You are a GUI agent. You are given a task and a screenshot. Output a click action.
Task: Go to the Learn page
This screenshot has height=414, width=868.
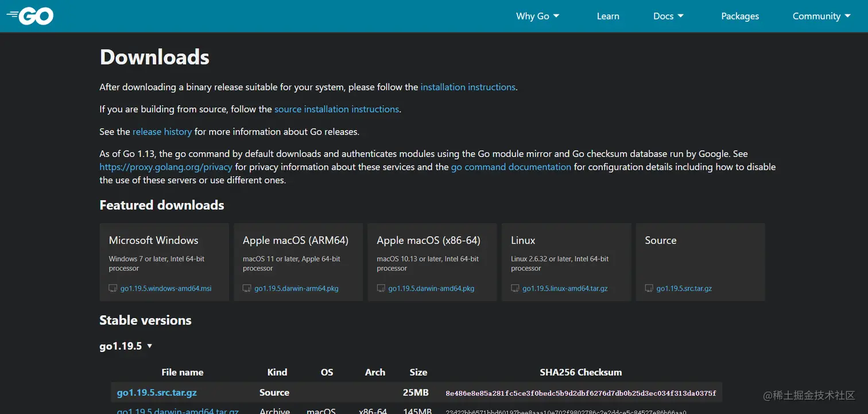click(608, 16)
